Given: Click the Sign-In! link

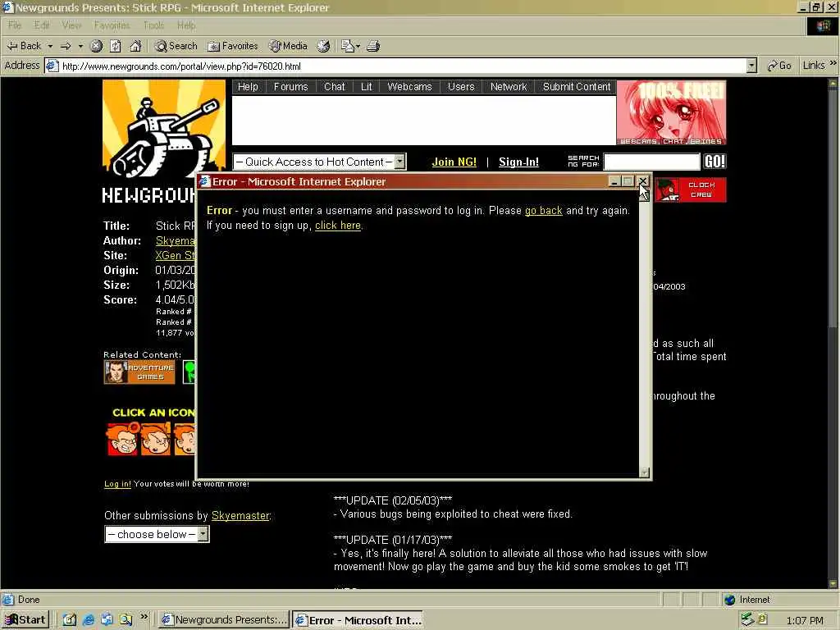Looking at the screenshot, I should click(x=518, y=162).
